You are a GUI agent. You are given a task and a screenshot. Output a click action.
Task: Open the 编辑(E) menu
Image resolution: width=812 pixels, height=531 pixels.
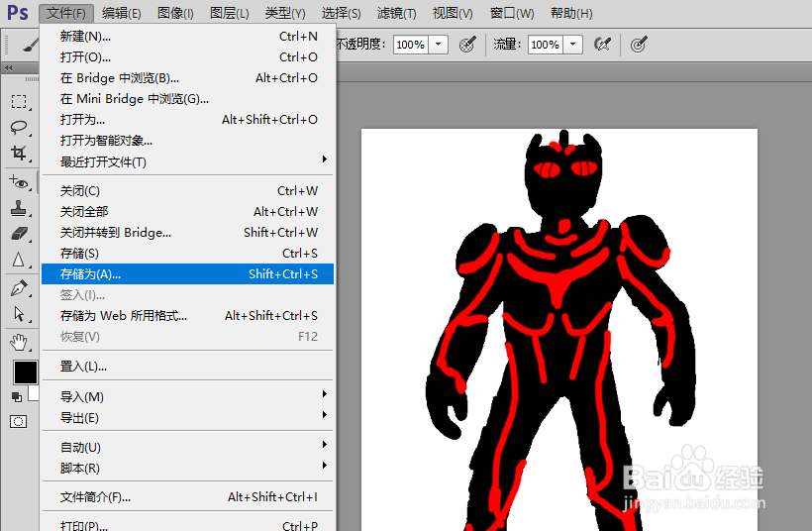pyautogui.click(x=122, y=13)
